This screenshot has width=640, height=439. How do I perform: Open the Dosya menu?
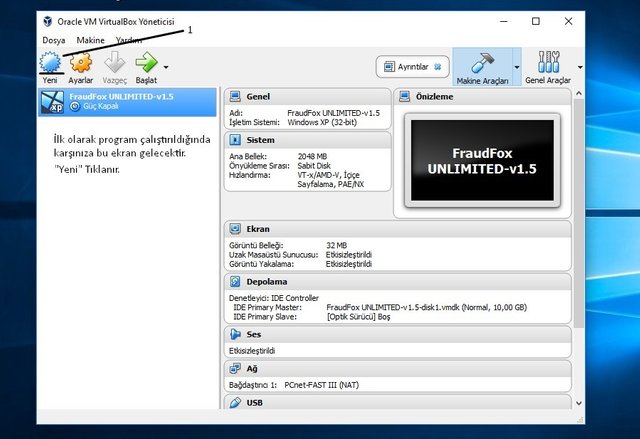pos(54,40)
